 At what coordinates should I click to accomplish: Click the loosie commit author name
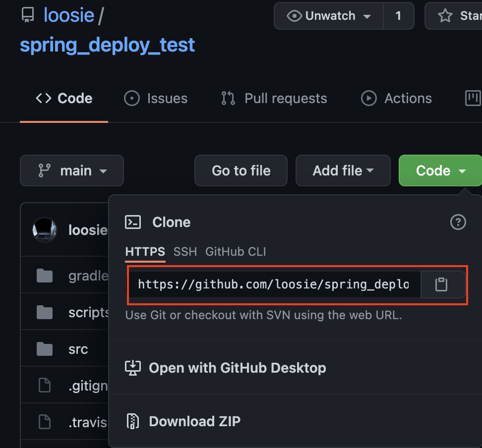pyautogui.click(x=88, y=230)
